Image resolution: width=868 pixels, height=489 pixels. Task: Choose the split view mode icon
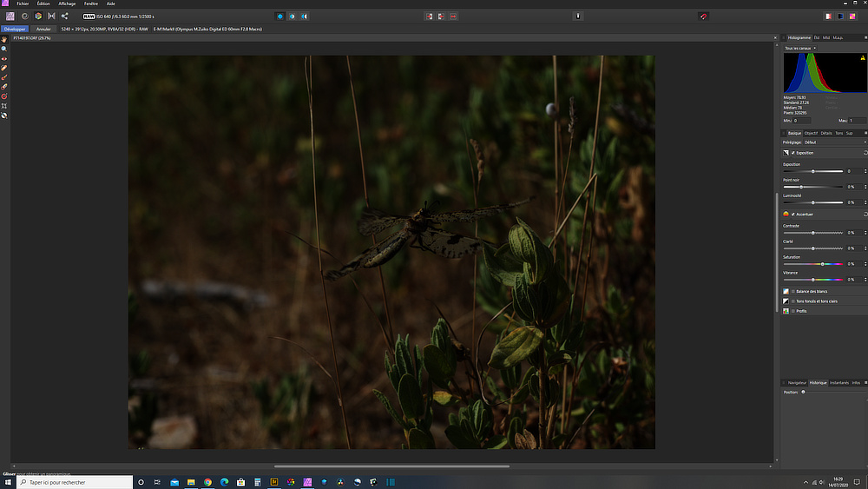(293, 16)
